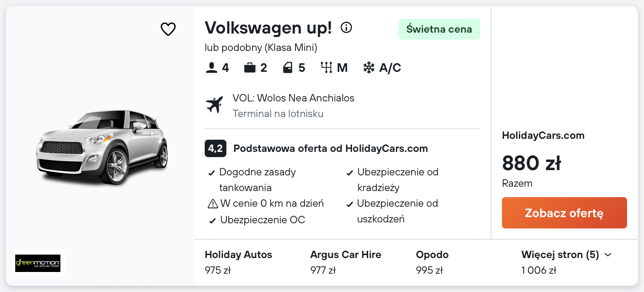
Task: Click the airplane pickup location icon
Action: pyautogui.click(x=214, y=105)
